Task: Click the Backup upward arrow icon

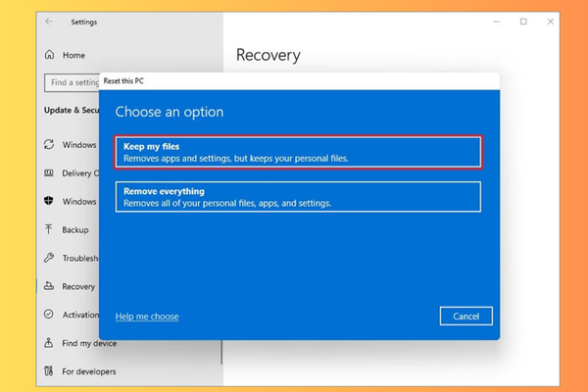Action: click(48, 229)
